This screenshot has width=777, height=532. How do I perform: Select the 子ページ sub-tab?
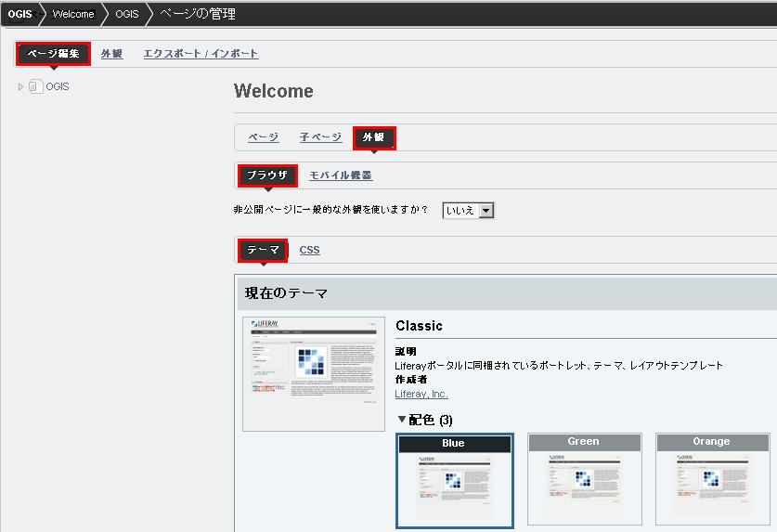(x=320, y=137)
